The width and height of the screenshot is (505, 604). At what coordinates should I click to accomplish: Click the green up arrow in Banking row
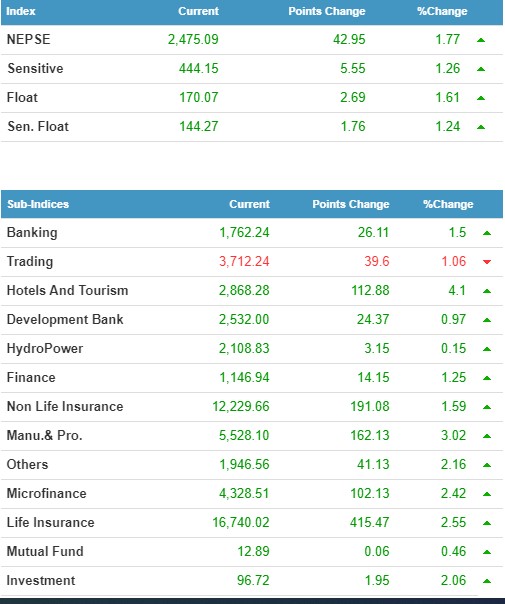tap(487, 233)
